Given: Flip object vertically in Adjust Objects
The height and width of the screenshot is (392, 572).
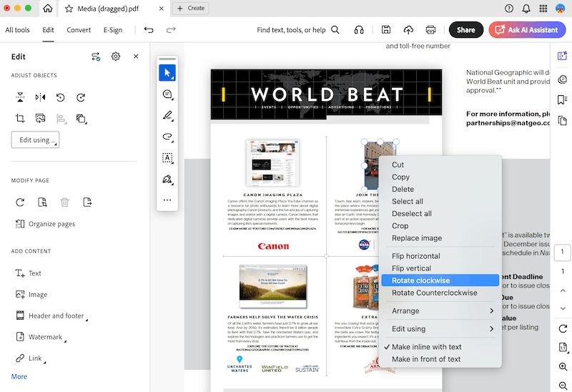Looking at the screenshot, I should [20, 97].
